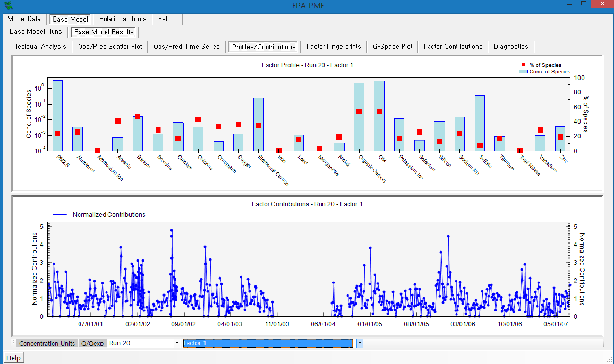Click the Factor Contributions chart title
The height and width of the screenshot is (364, 614).
(307, 204)
